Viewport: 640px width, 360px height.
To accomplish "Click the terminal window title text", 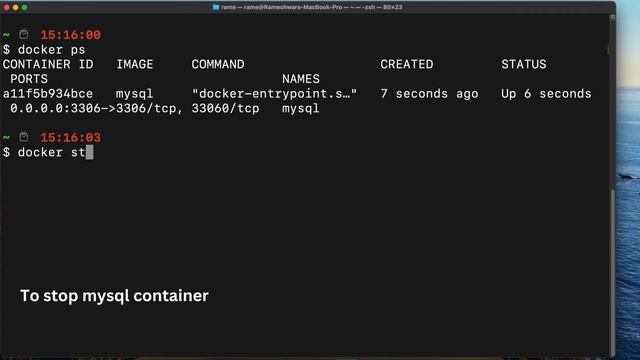I will (312, 7).
